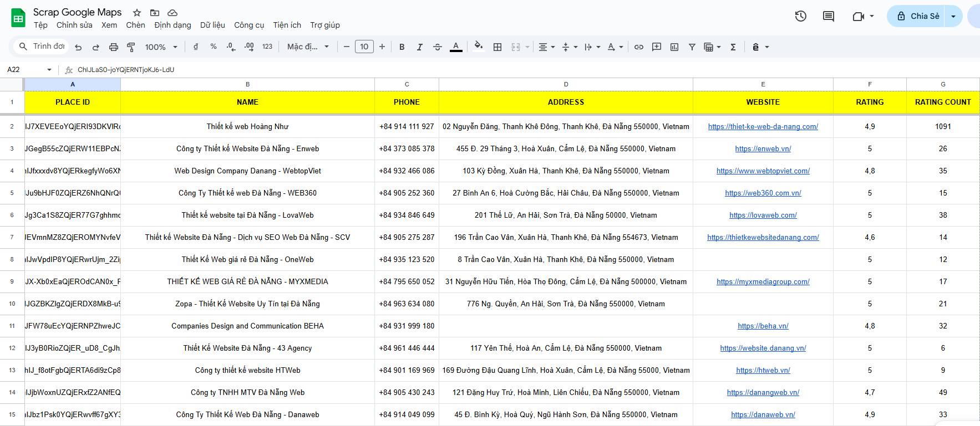Open the Trợ giúp menu
980x426 pixels.
click(x=325, y=25)
